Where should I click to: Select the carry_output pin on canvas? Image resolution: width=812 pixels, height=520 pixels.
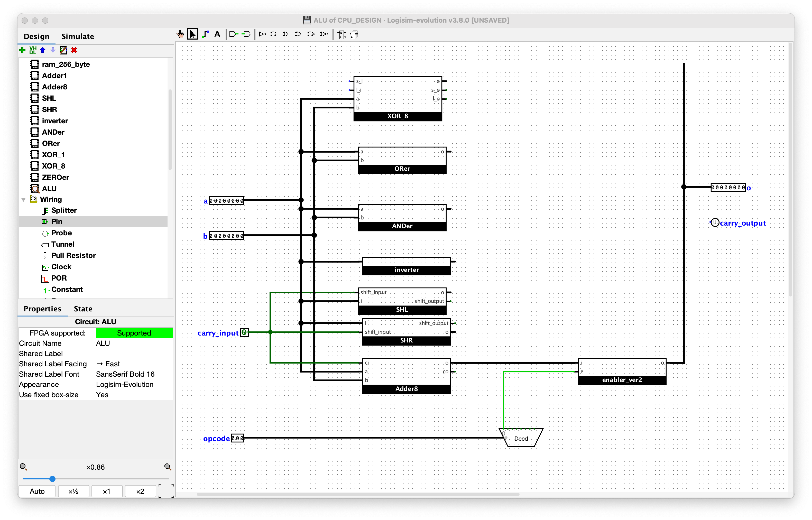tap(714, 223)
